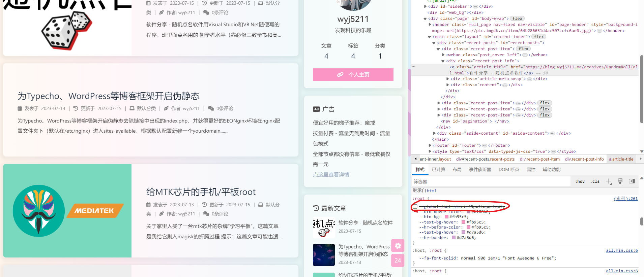Collapse the div class page body-wrap node

pyautogui.click(x=425, y=19)
